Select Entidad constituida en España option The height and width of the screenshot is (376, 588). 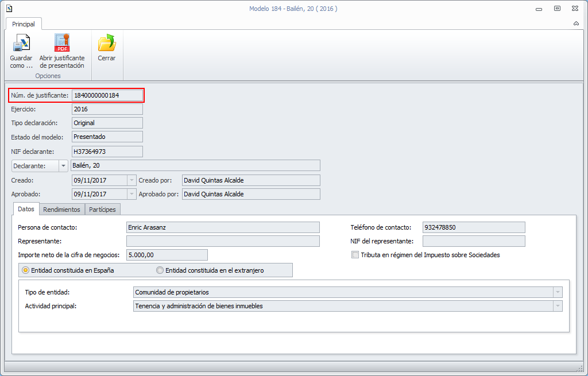click(x=68, y=270)
